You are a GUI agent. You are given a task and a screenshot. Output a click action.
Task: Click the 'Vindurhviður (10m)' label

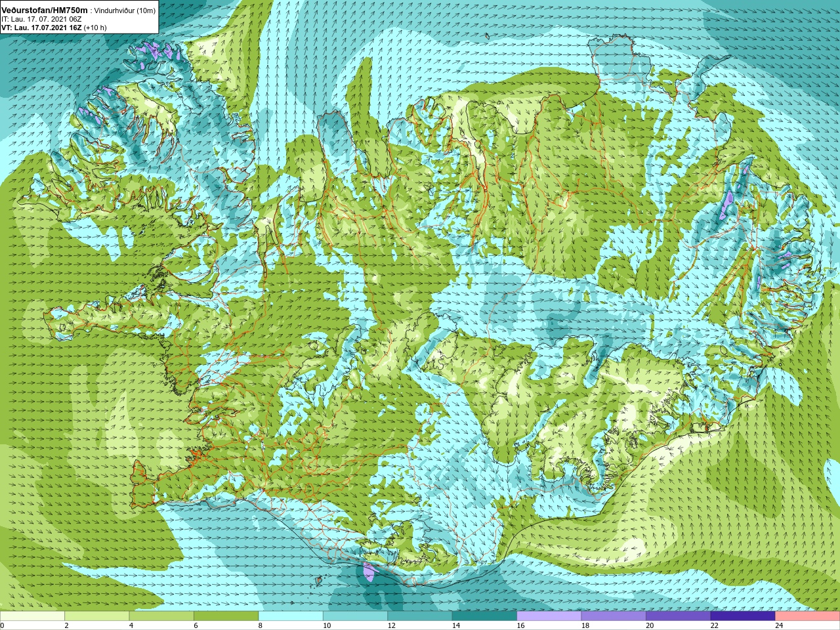125,10
